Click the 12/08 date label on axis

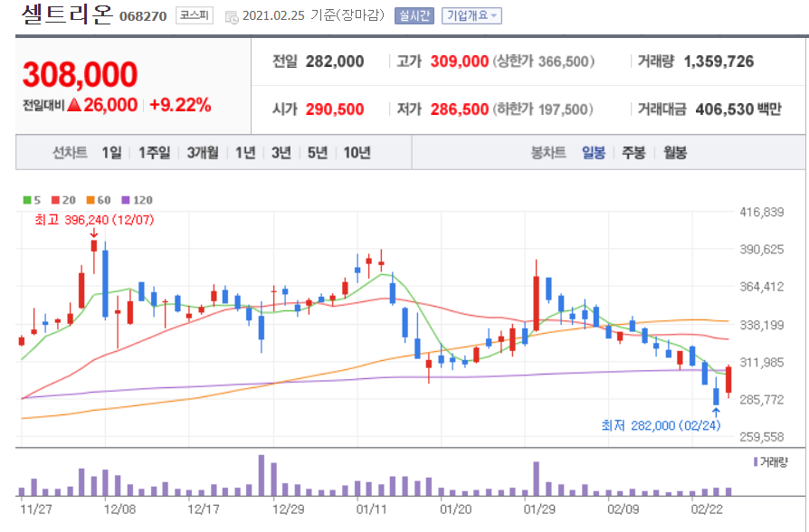[119, 509]
